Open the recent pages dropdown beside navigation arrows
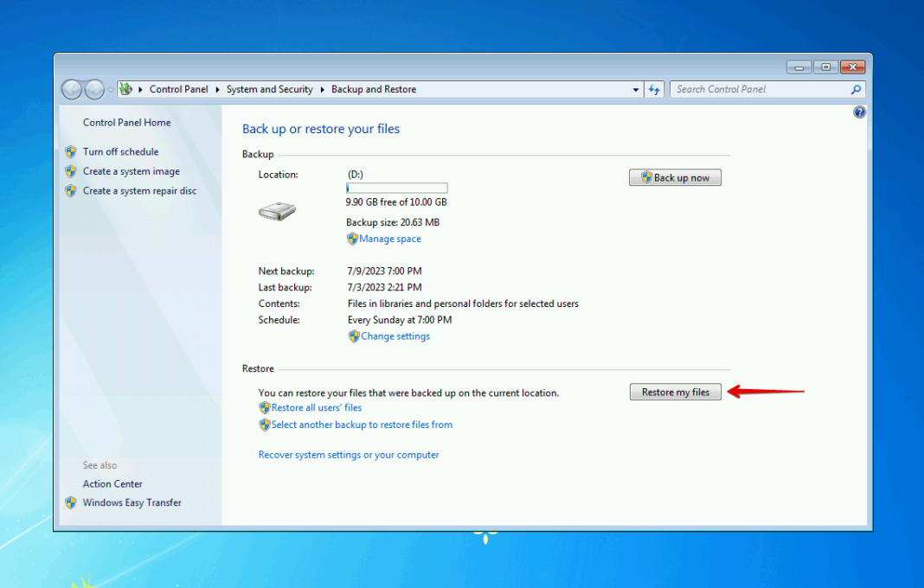 [x=109, y=89]
